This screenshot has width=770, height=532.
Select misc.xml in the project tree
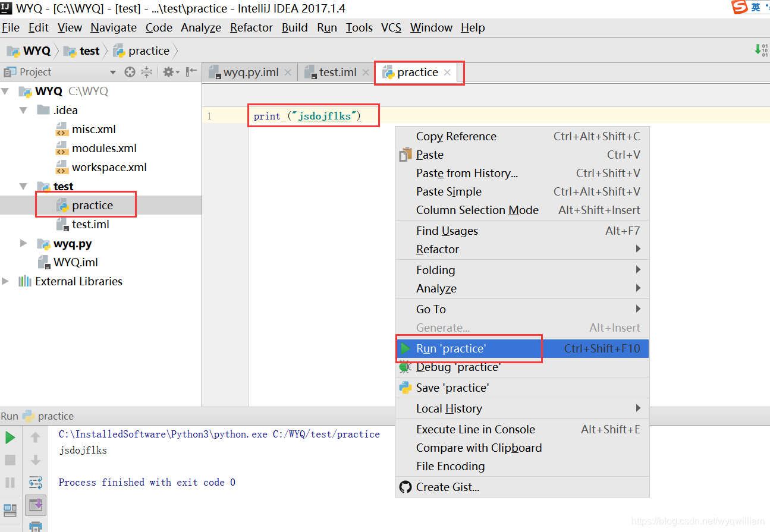(93, 130)
